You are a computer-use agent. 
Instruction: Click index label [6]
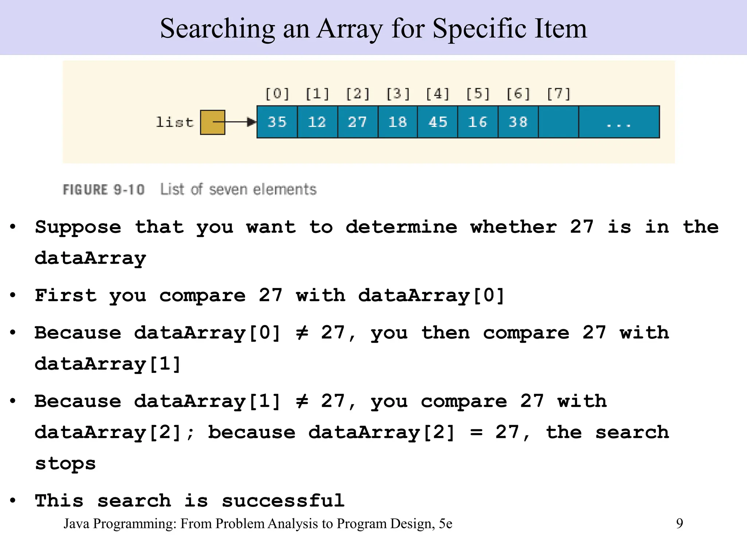tap(518, 94)
